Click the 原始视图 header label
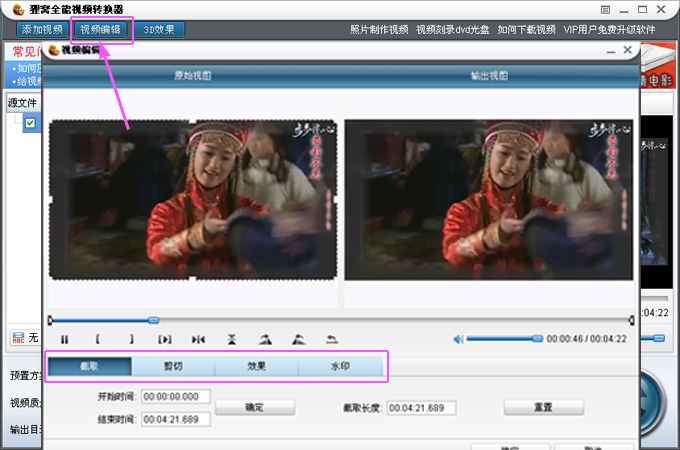Image resolution: width=680 pixels, height=450 pixels. 193,76
